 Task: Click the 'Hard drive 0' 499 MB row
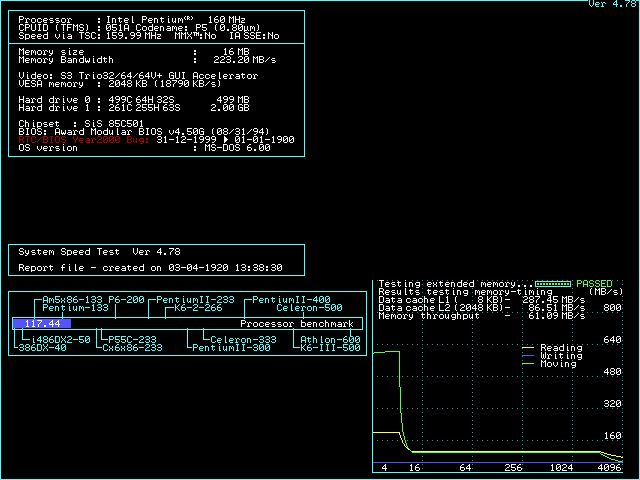pyautogui.click(x=134, y=100)
